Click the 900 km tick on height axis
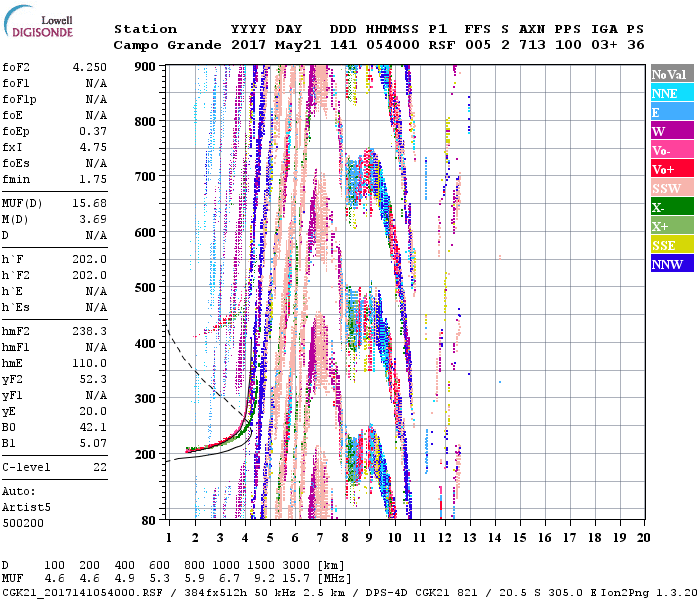700x600 pixels. pyautogui.click(x=146, y=66)
